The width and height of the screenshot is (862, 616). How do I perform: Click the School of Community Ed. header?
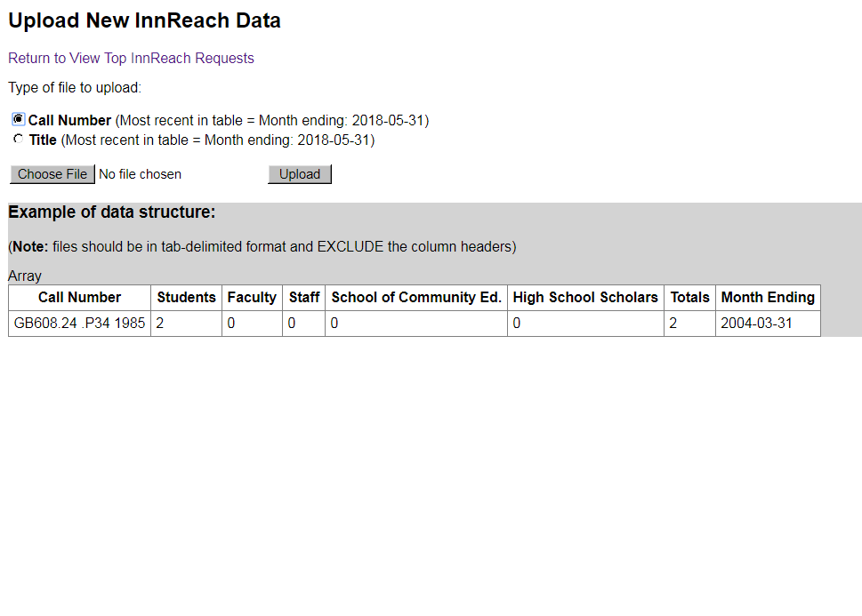coord(416,298)
